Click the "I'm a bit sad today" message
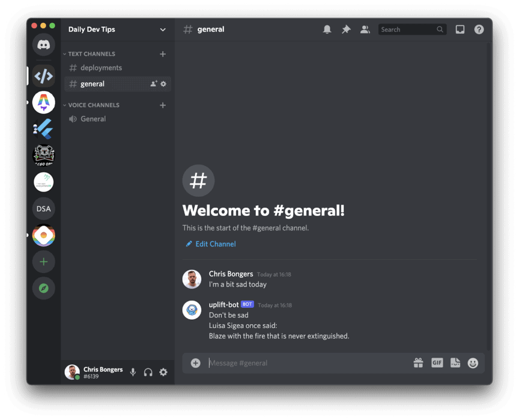 237,284
